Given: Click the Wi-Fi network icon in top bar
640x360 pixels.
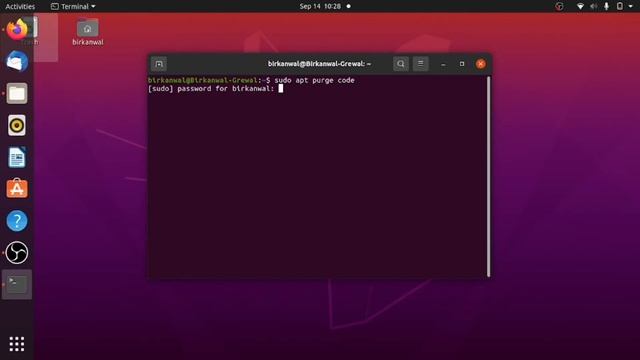Looking at the screenshot, I should [580, 7].
